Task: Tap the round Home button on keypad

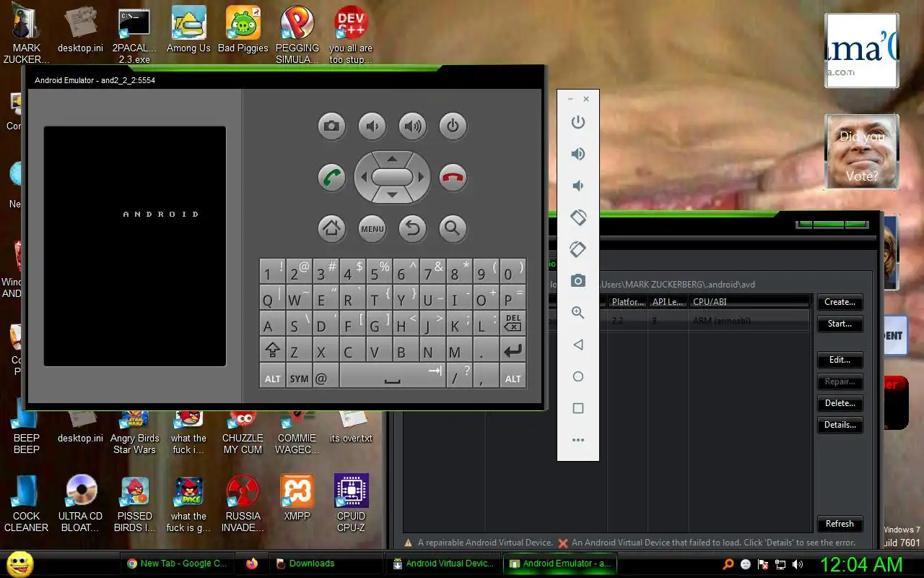Action: (331, 229)
